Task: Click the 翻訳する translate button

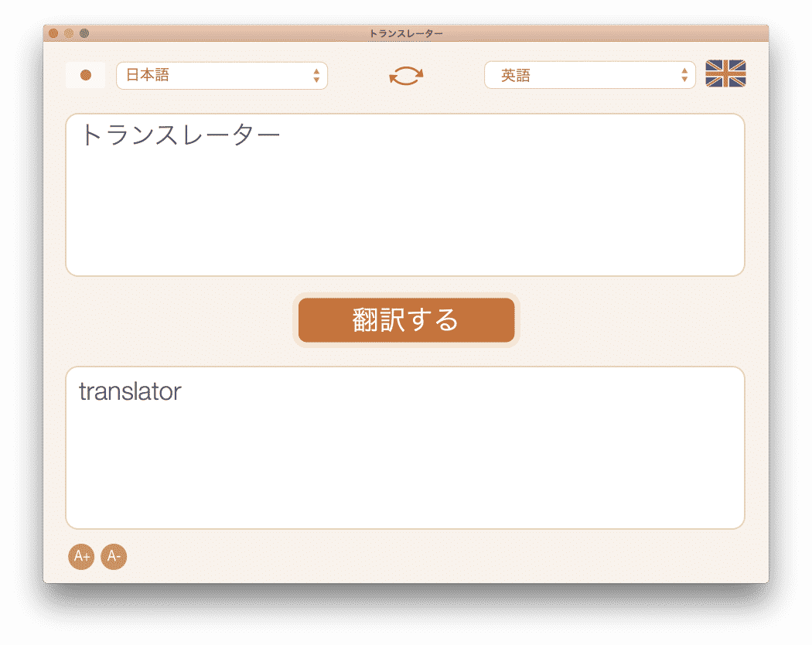Action: (x=406, y=319)
